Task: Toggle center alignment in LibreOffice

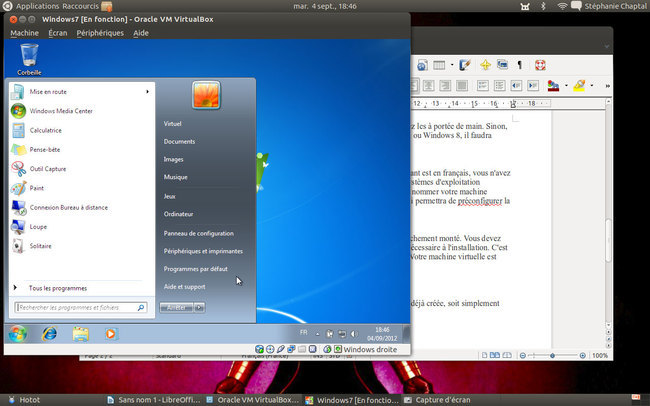Action: tap(428, 86)
